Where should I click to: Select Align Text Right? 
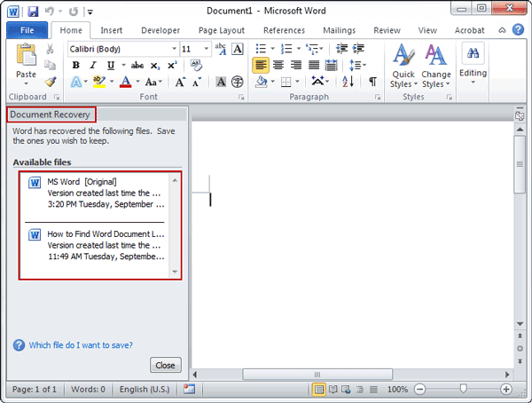[296, 65]
